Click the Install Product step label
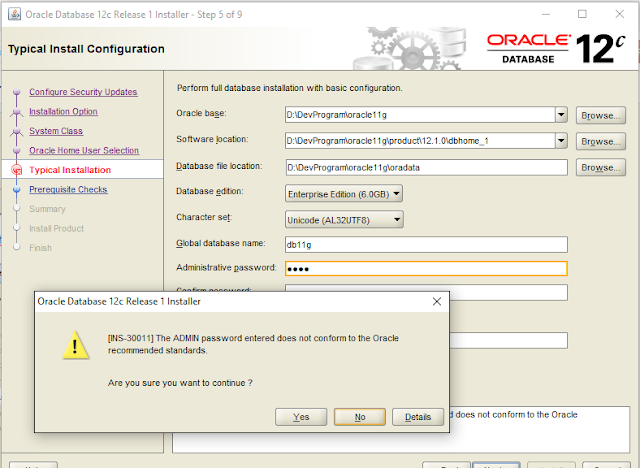The image size is (640, 468). 56,228
